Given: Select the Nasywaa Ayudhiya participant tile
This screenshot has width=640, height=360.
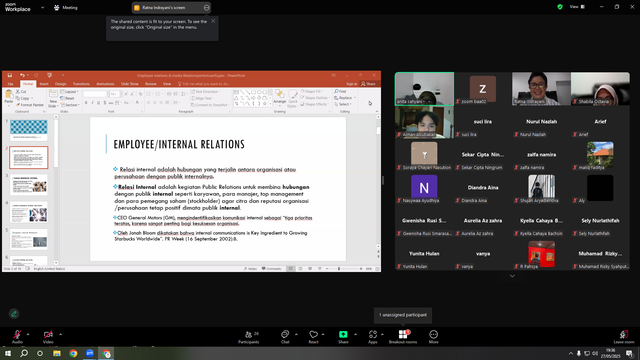Looking at the screenshot, I should [424, 188].
